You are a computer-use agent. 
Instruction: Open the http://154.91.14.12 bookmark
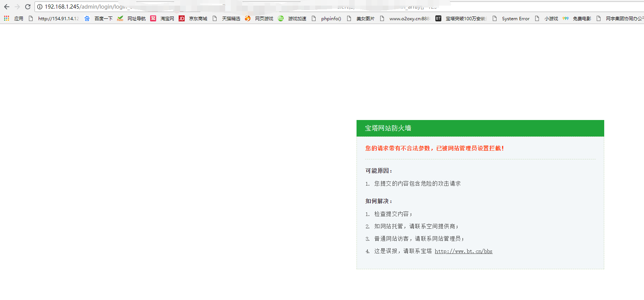59,18
